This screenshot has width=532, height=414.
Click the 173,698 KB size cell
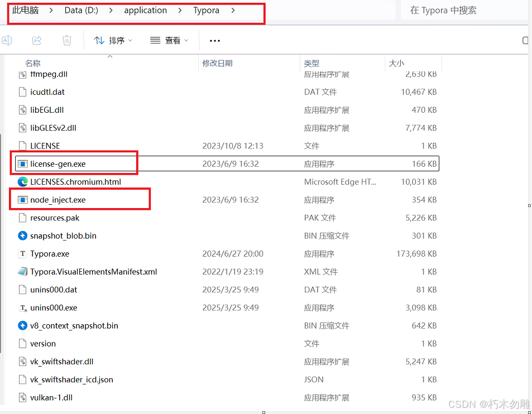[416, 254]
